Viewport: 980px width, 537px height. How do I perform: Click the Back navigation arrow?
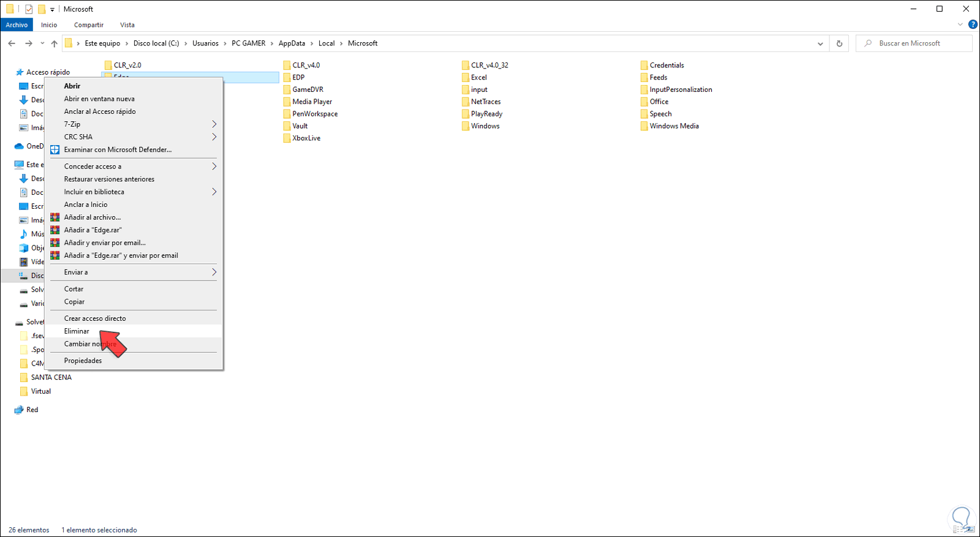(x=12, y=43)
